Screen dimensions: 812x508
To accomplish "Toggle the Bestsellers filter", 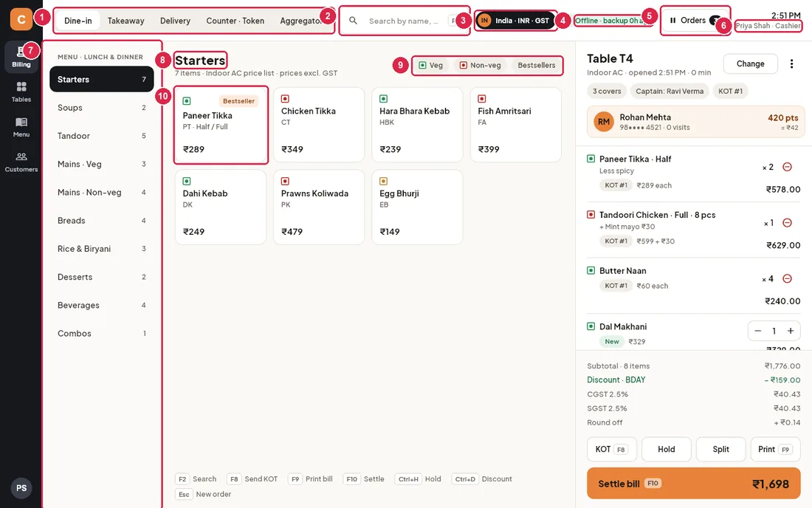I will coord(537,65).
